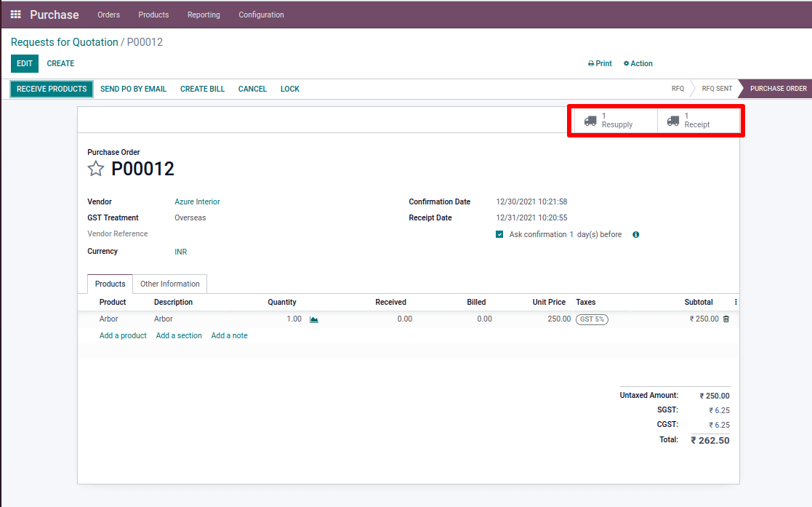This screenshot has height=507, width=812.
Task: Sort by the Unit Price column header
Action: 549,302
